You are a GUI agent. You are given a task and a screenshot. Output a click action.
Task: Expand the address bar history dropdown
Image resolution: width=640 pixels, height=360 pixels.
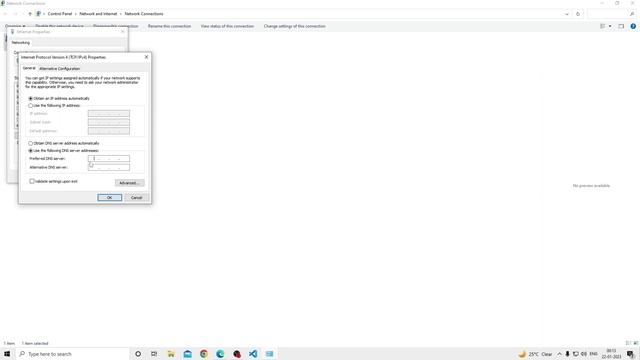pos(567,14)
